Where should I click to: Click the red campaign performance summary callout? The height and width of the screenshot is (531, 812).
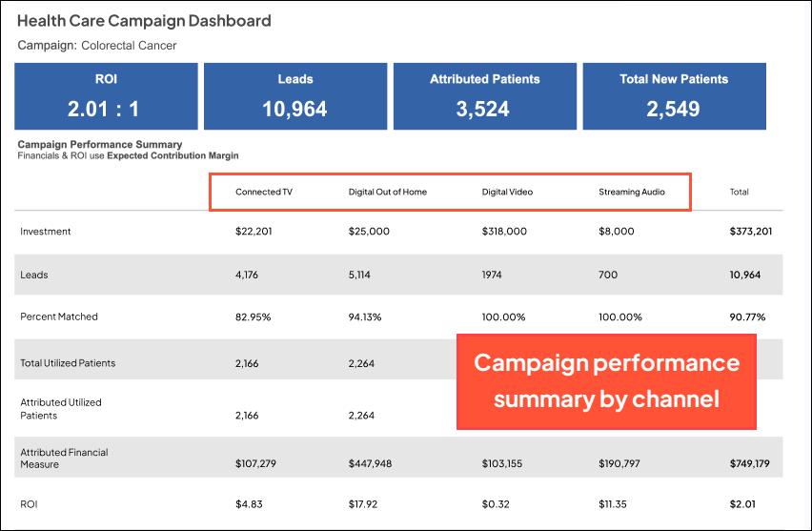(606, 381)
